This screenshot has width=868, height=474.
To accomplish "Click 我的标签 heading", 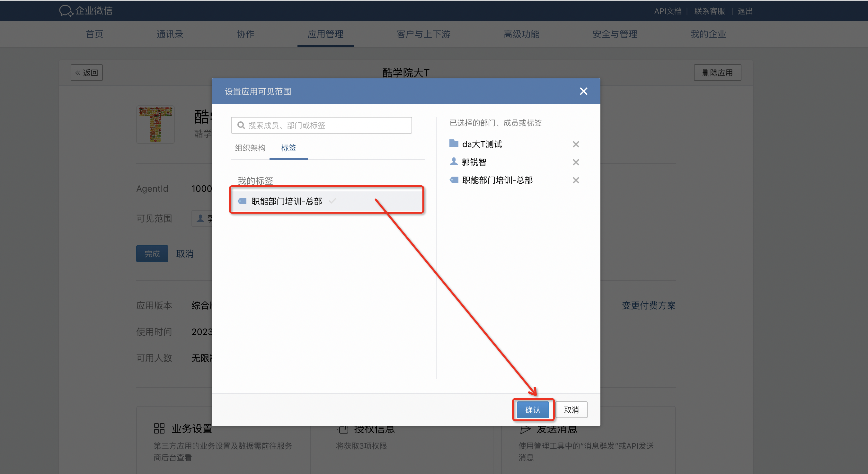I will [x=255, y=181].
